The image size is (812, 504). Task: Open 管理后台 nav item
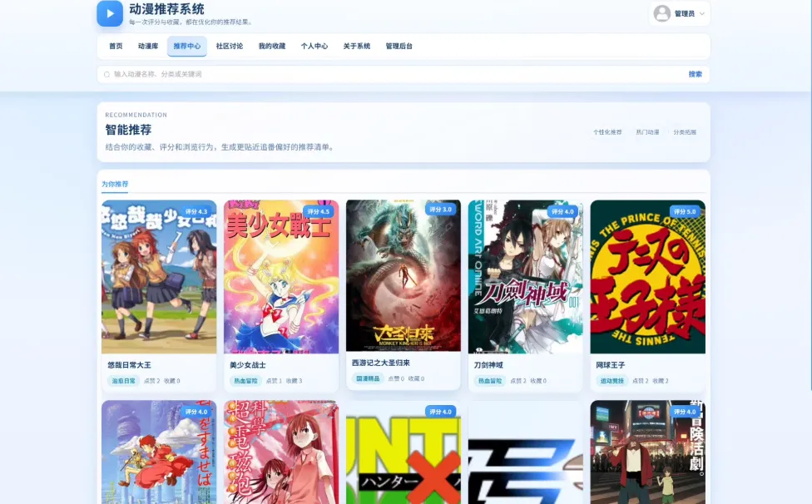click(399, 46)
